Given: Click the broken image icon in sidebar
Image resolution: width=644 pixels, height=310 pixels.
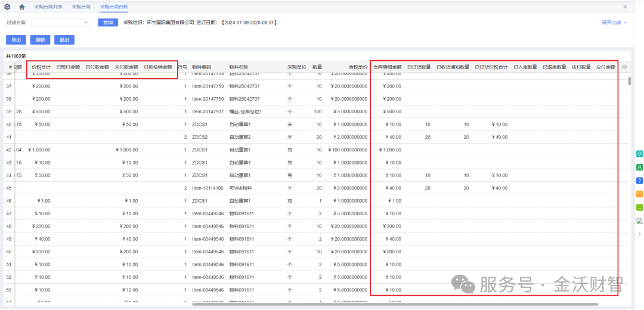Looking at the screenshot, I should (639, 221).
